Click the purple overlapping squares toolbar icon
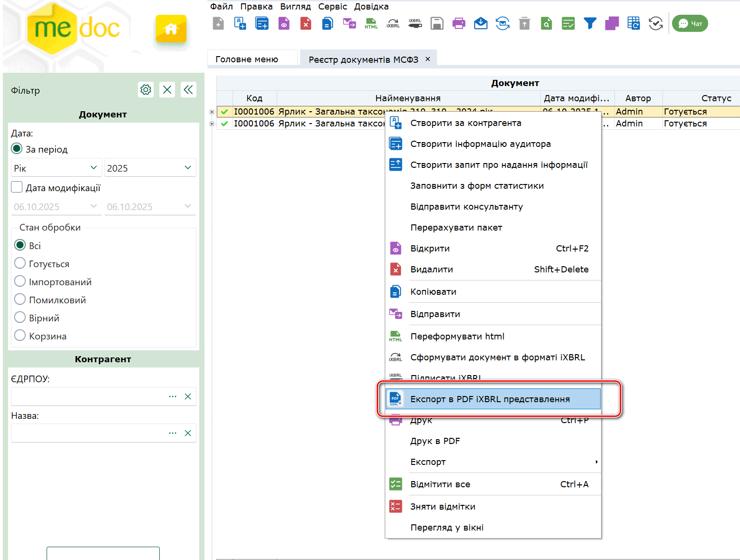This screenshot has width=740, height=560. [612, 23]
